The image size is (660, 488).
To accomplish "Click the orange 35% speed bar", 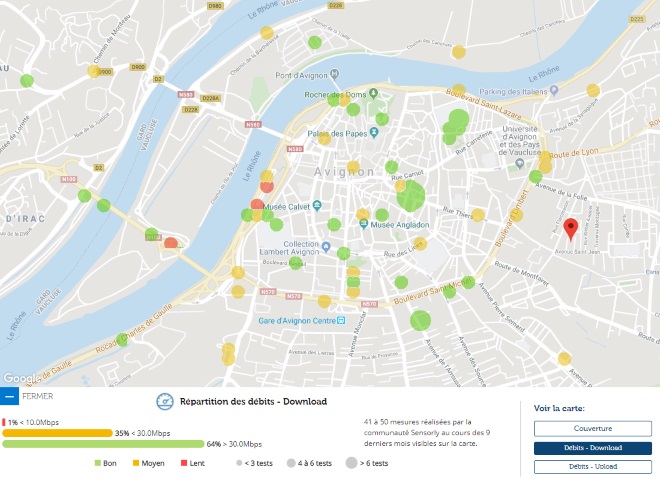I will [57, 433].
